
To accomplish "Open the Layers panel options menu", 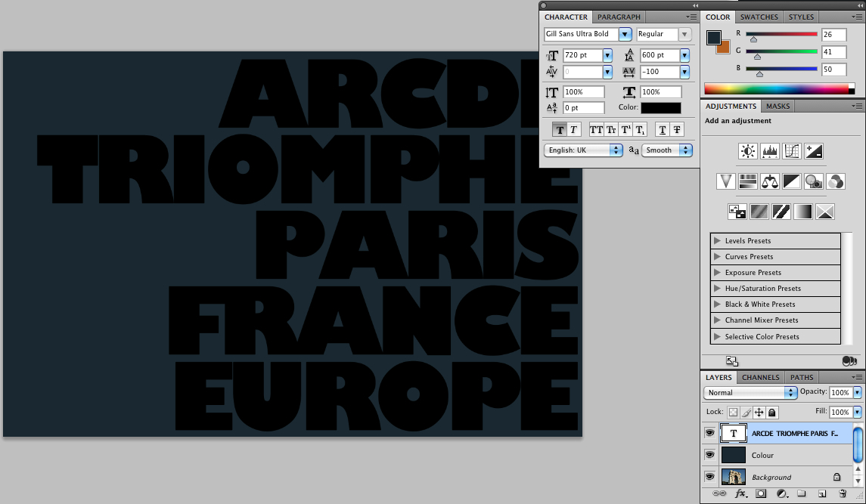I will click(x=857, y=378).
